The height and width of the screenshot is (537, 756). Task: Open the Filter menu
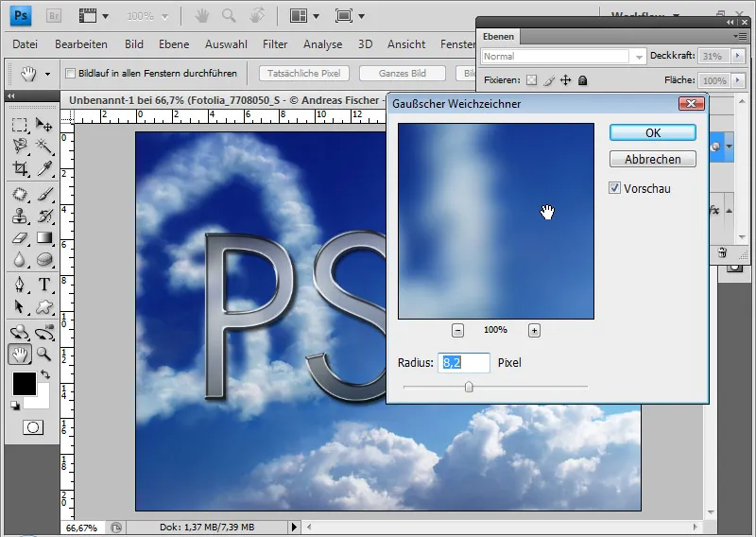(x=275, y=44)
